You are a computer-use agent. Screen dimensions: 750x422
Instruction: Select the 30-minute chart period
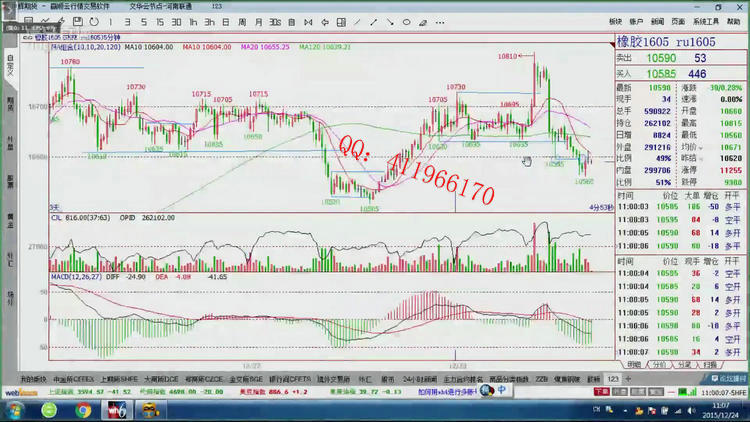(176, 22)
